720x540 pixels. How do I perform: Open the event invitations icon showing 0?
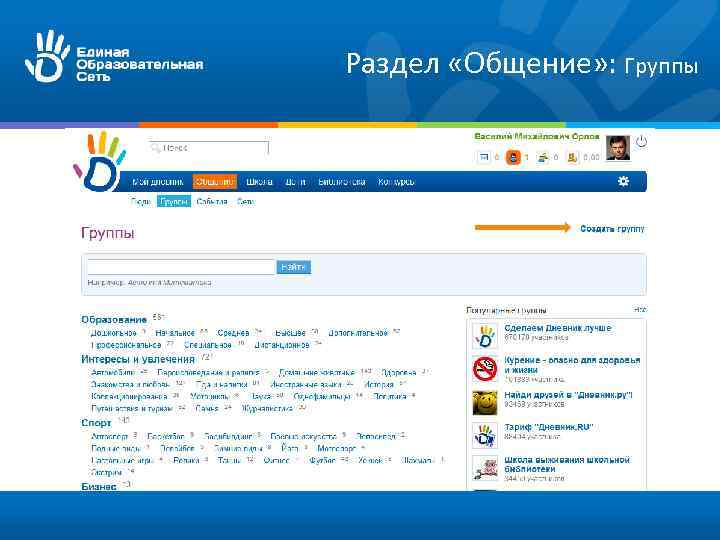pyautogui.click(x=543, y=158)
